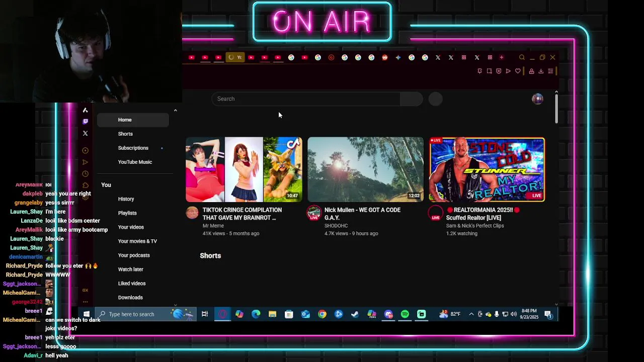
Task: Play the TikTok Cringe Compilation thumbnail
Action: tap(244, 169)
